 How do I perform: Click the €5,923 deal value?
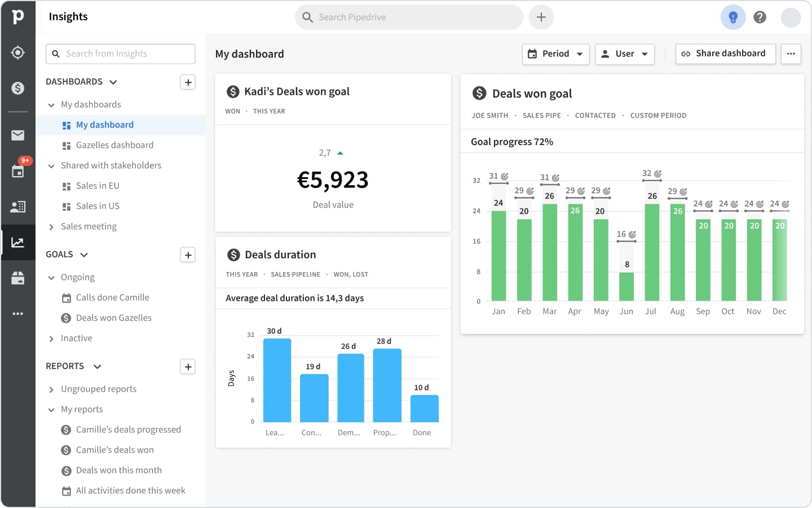333,180
